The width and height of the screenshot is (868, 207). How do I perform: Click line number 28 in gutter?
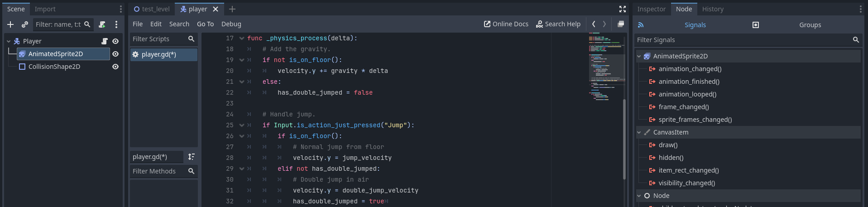[230, 158]
